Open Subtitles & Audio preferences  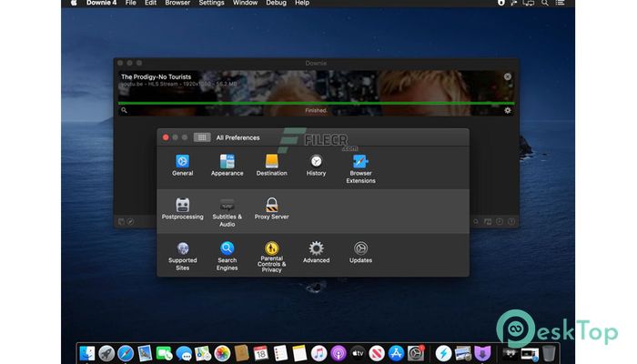point(227,212)
